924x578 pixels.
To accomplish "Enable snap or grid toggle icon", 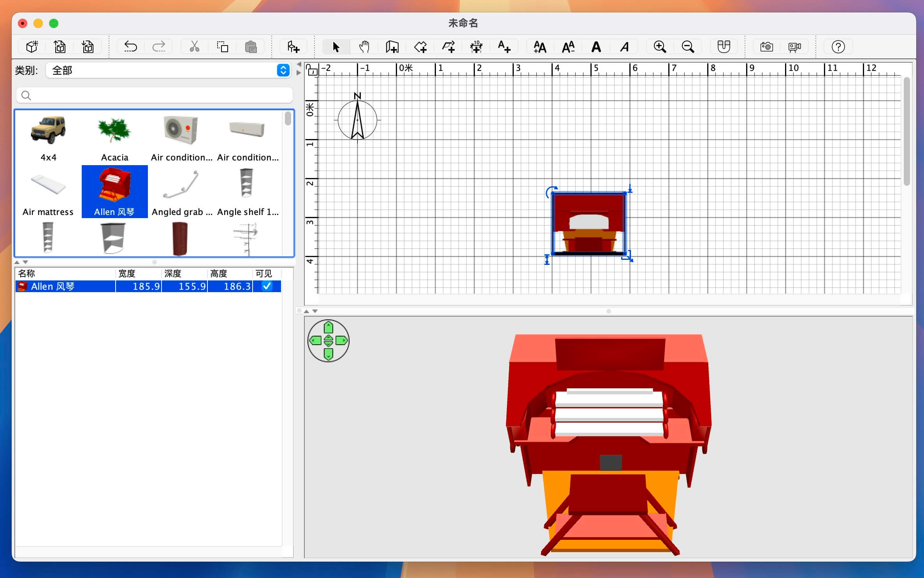I will tap(724, 46).
